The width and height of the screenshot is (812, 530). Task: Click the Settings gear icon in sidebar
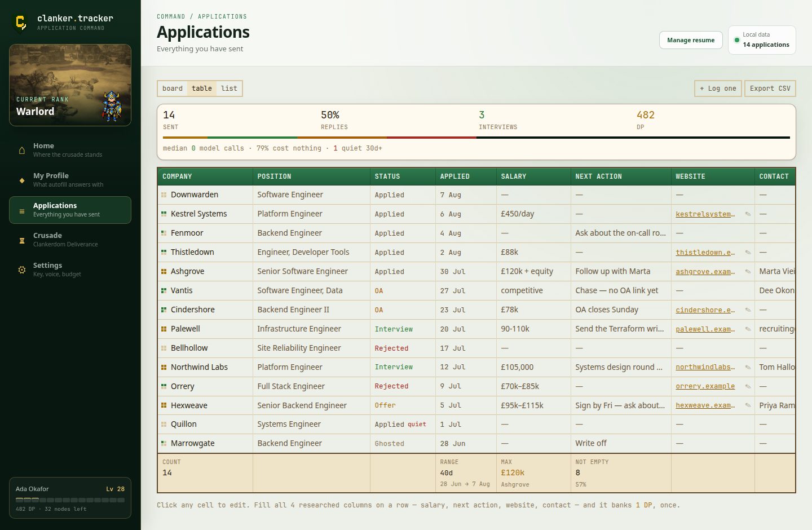[x=22, y=270]
